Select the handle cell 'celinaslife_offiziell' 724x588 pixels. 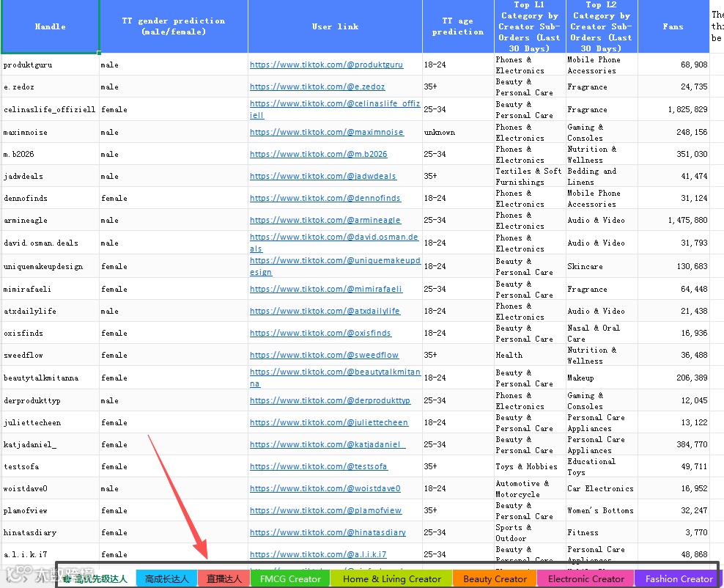pyautogui.click(x=51, y=109)
